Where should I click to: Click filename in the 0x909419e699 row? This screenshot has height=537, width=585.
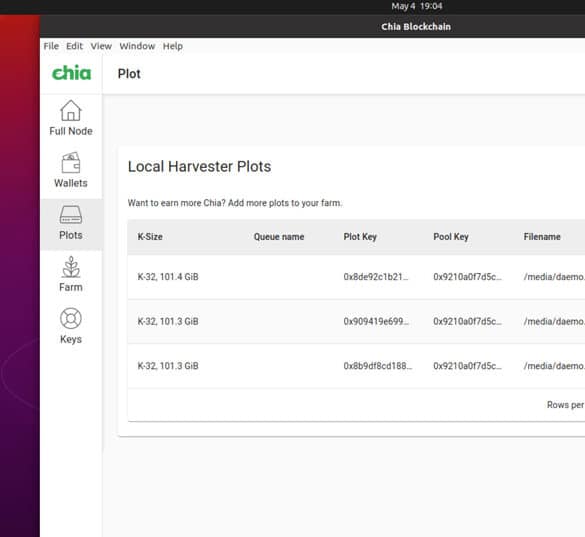(554, 321)
